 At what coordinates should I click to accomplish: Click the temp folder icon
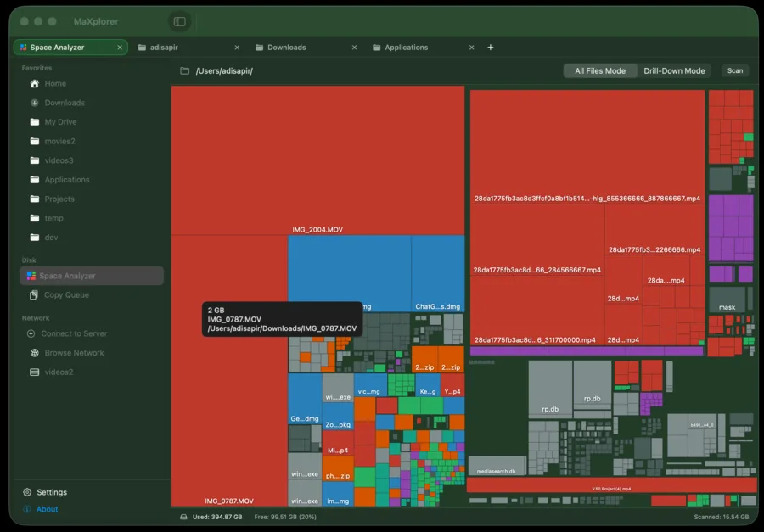coord(35,218)
